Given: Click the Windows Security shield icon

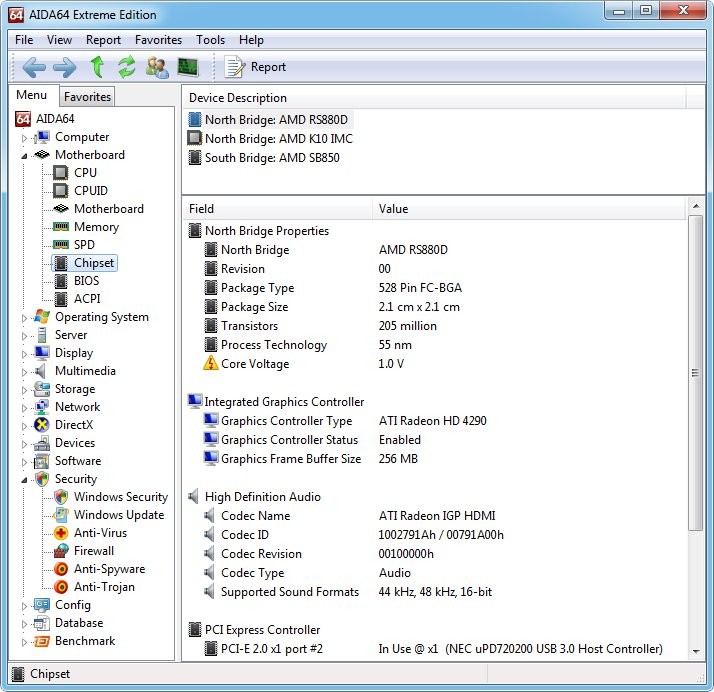Looking at the screenshot, I should click(61, 497).
